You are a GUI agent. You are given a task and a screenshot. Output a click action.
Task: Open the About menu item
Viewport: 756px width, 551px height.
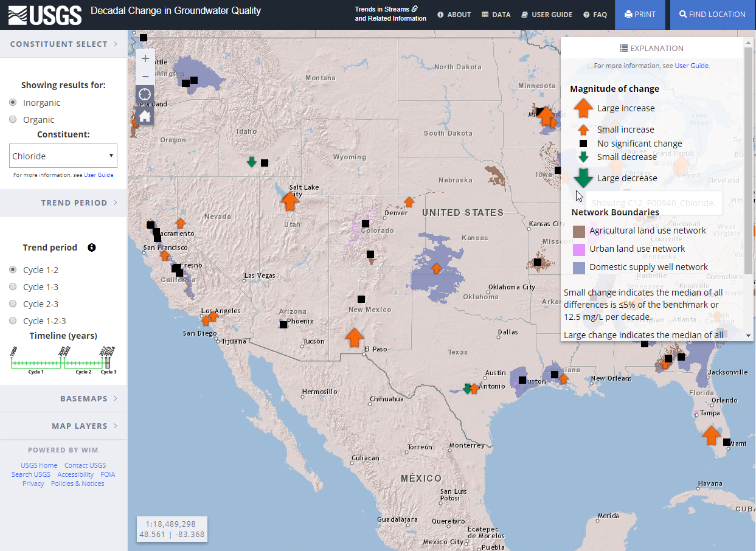point(454,15)
